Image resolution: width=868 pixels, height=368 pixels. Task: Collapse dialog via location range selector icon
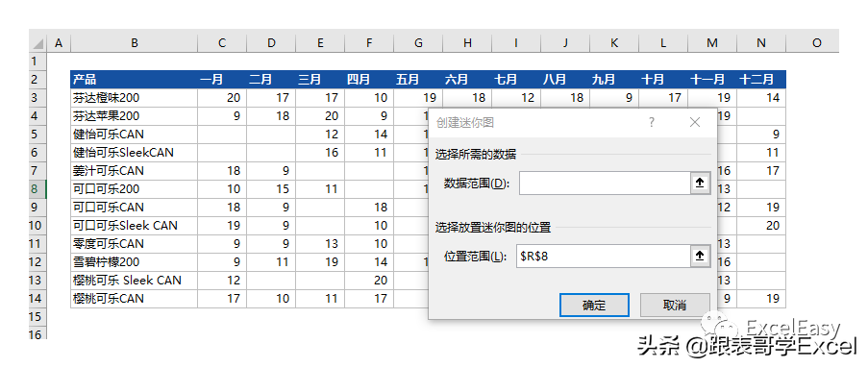pyautogui.click(x=700, y=257)
